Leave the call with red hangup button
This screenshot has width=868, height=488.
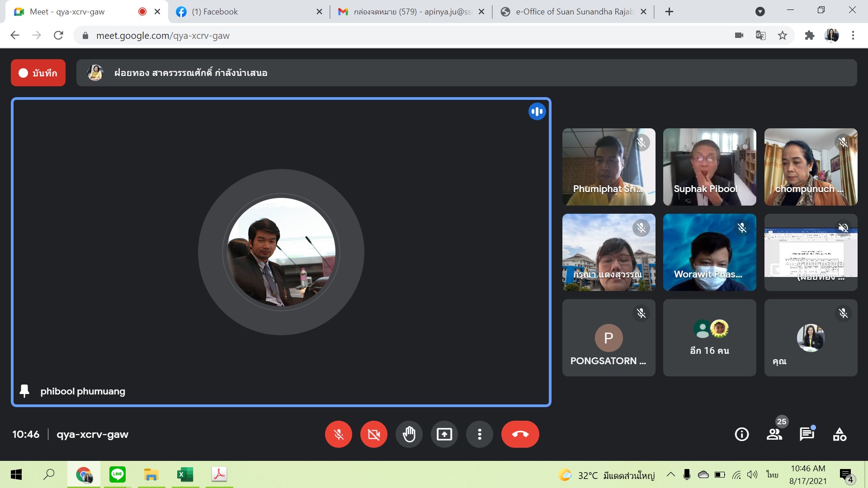tap(520, 434)
